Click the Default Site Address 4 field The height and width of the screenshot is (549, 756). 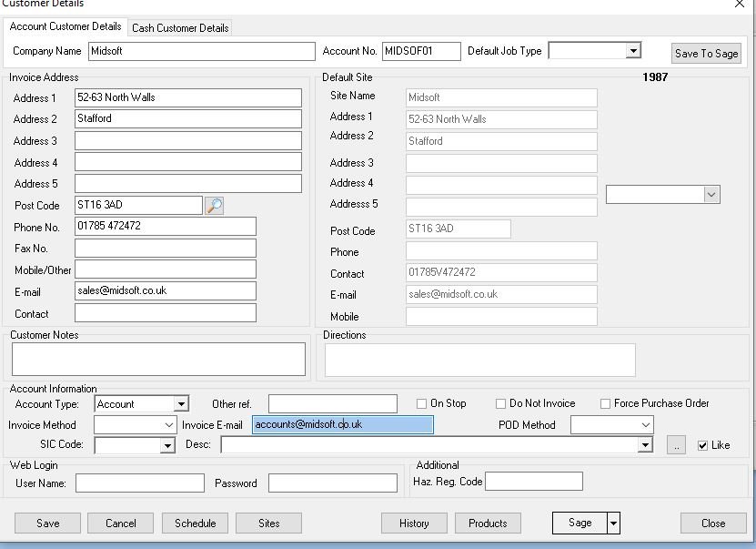[501, 185]
